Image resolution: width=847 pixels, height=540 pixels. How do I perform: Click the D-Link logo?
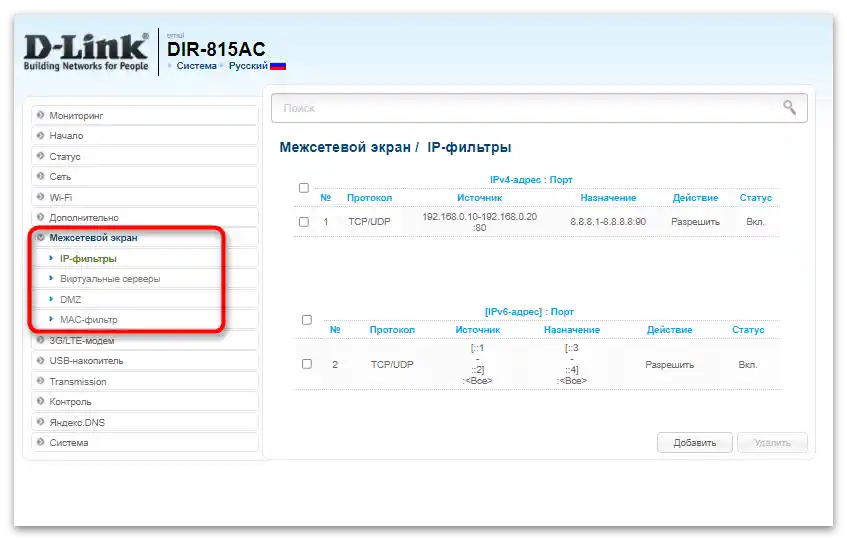86,51
